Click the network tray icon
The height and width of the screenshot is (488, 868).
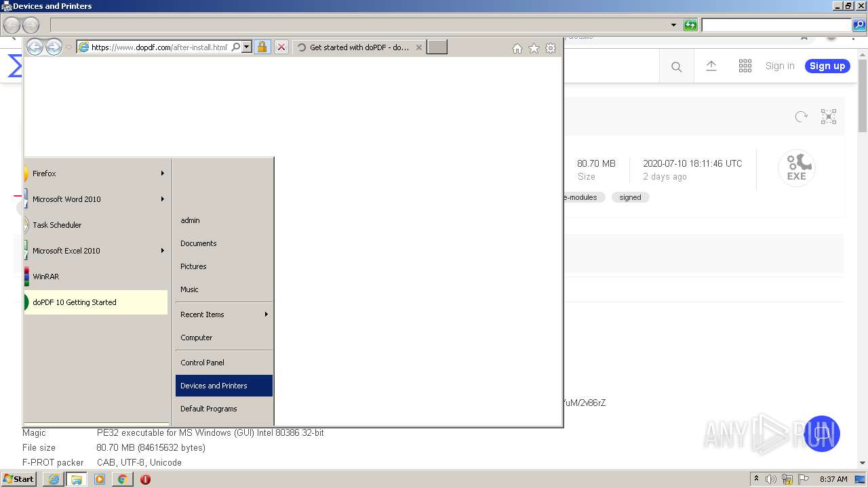click(787, 479)
